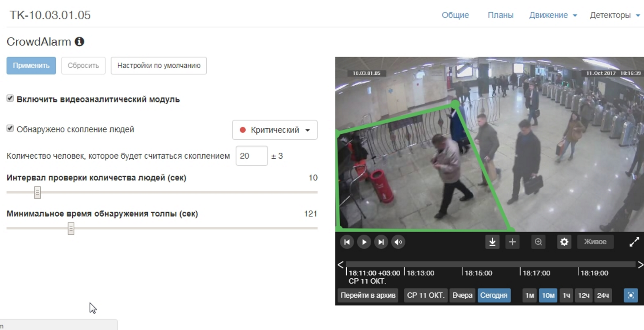Focus the people count input field

pos(252,156)
